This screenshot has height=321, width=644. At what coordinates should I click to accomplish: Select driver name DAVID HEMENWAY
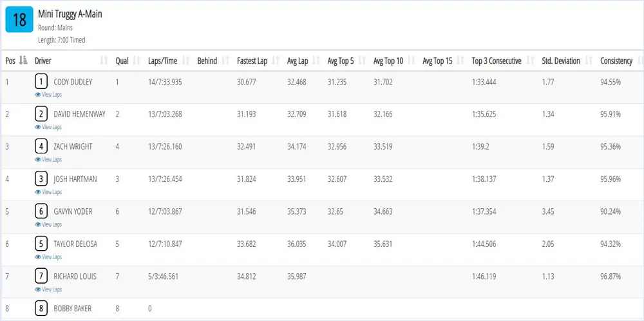(x=80, y=114)
